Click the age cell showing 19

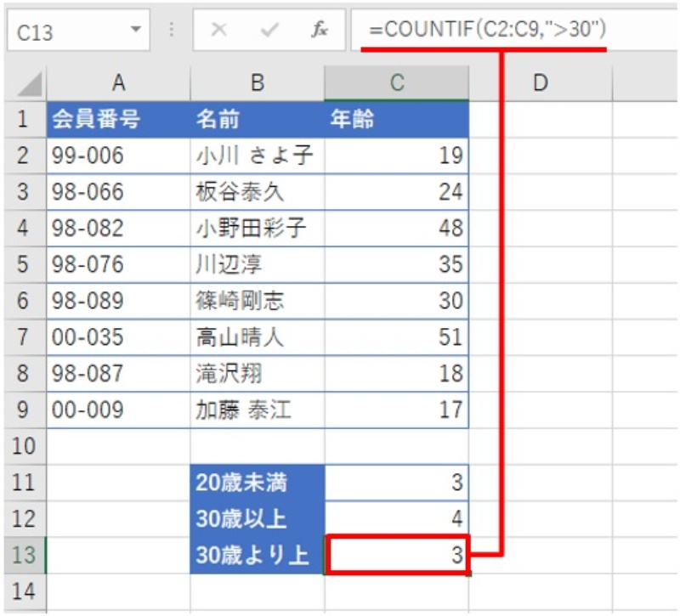[396, 155]
